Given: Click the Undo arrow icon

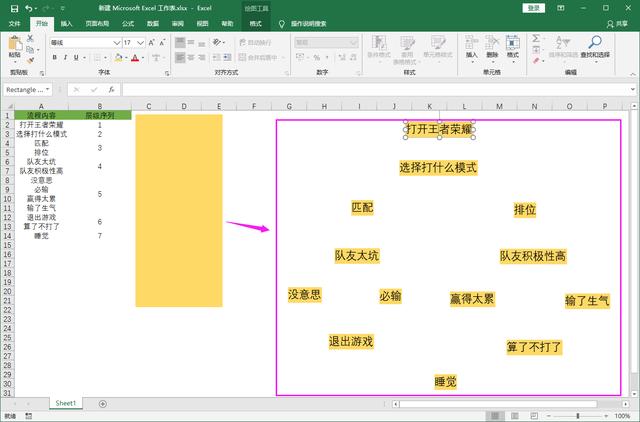Looking at the screenshot, I should tap(29, 8).
